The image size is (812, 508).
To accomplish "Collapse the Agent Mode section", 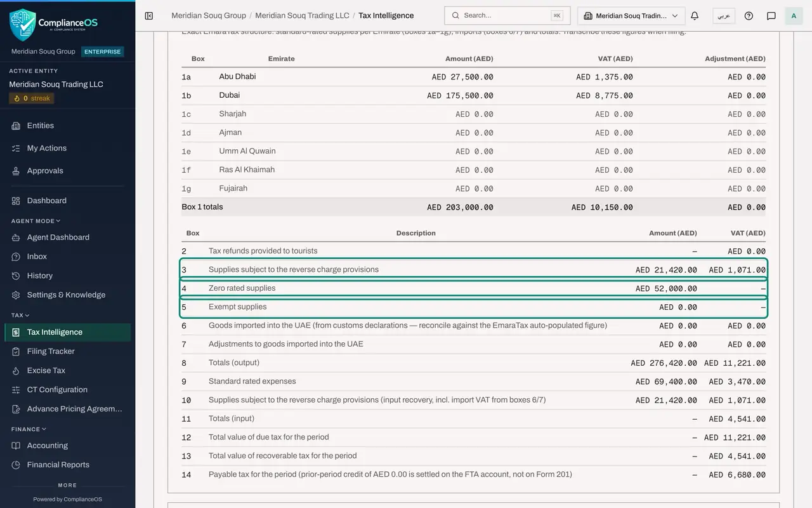I will pyautogui.click(x=36, y=221).
